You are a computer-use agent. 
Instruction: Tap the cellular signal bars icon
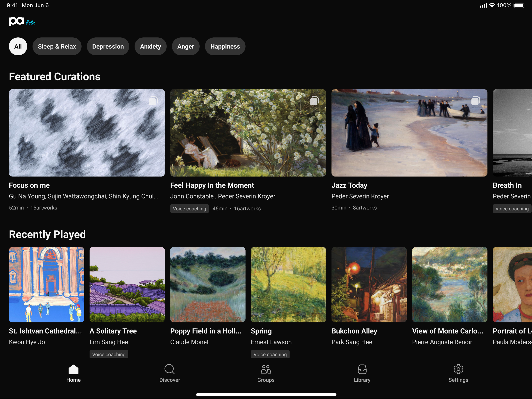(483, 5)
